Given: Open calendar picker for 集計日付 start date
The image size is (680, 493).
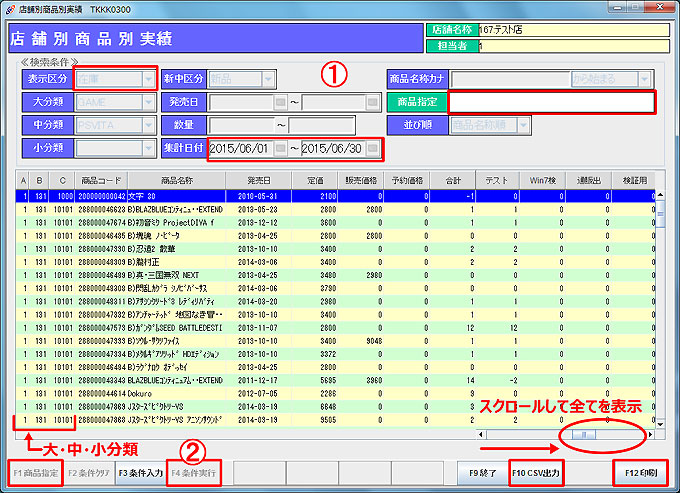Looking at the screenshot, I should (280, 149).
